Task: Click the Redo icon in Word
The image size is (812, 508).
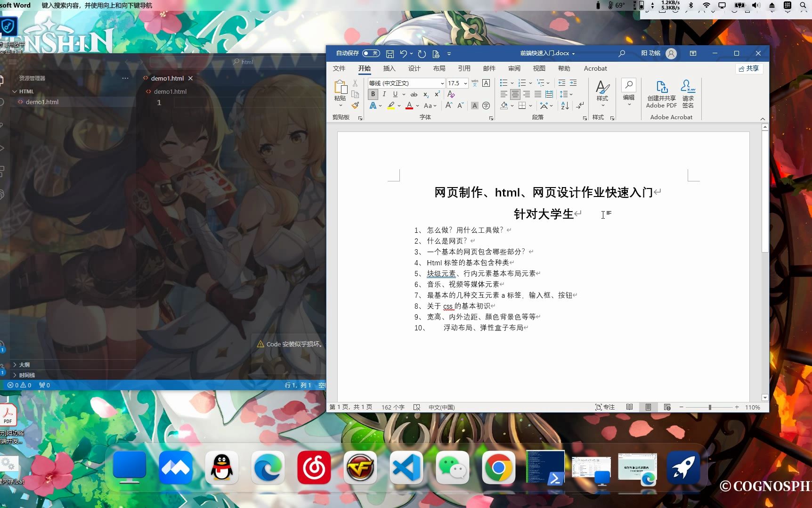Action: pyautogui.click(x=422, y=54)
